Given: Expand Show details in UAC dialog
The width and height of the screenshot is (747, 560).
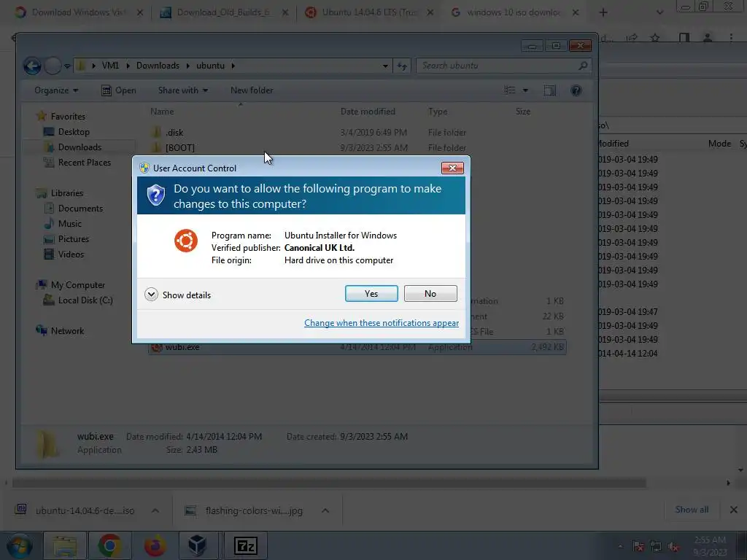Looking at the screenshot, I should pos(178,295).
